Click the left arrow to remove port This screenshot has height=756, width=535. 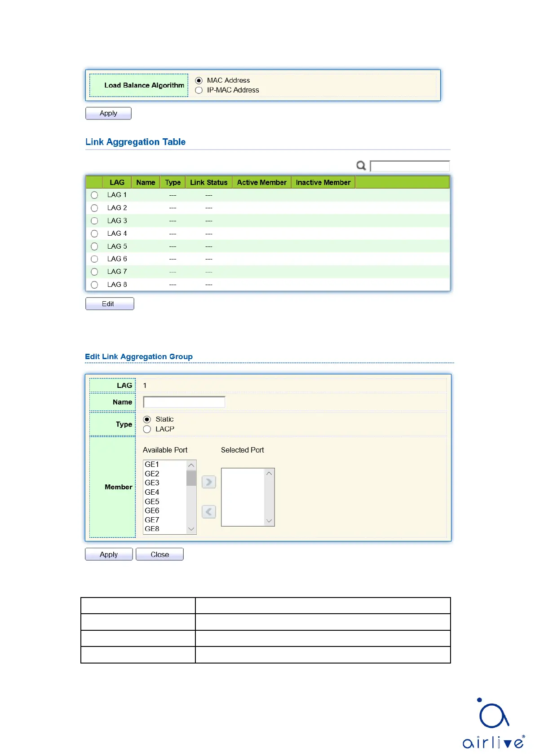click(209, 512)
